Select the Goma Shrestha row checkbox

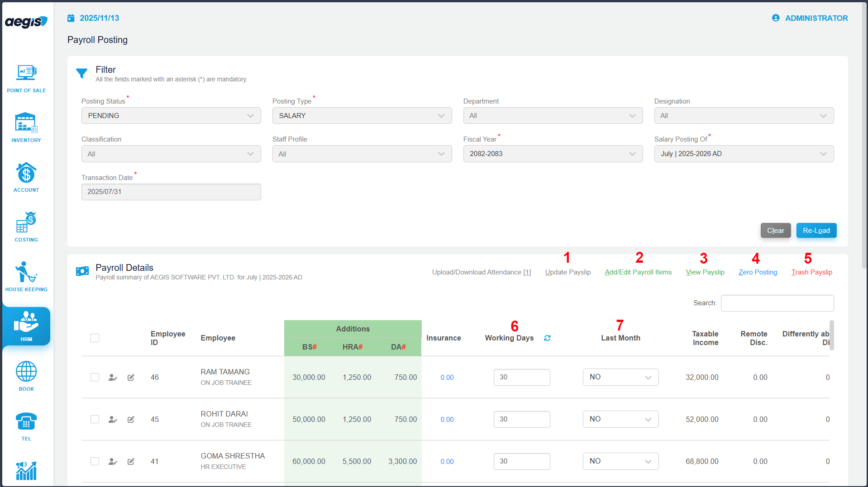(x=95, y=461)
